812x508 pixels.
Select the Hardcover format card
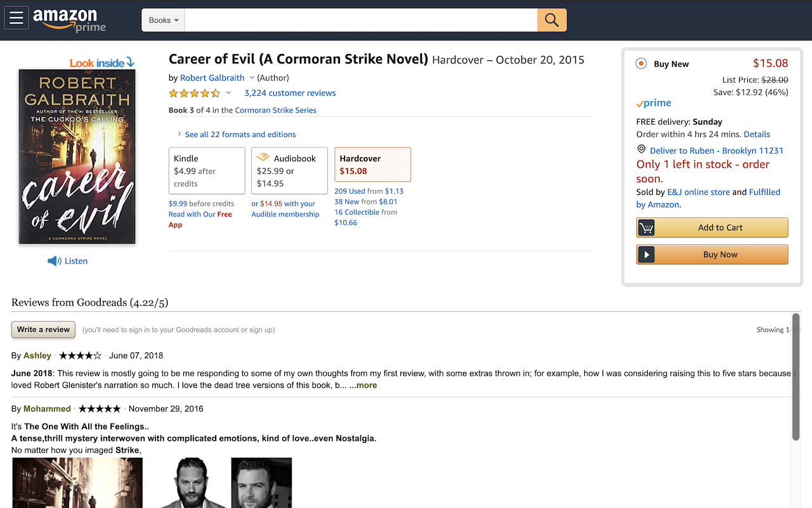pos(372,164)
